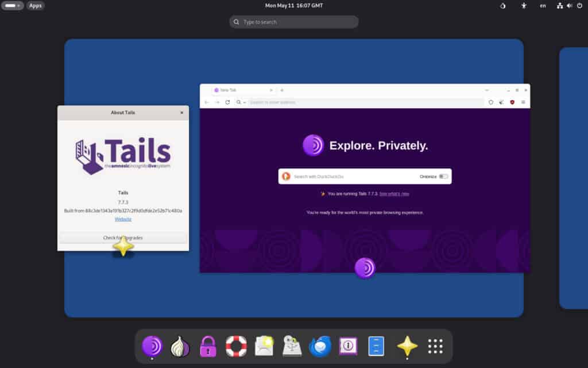Open the lifebuoy help icon in dock
Screen dimensions: 588x368
[x=236, y=346]
